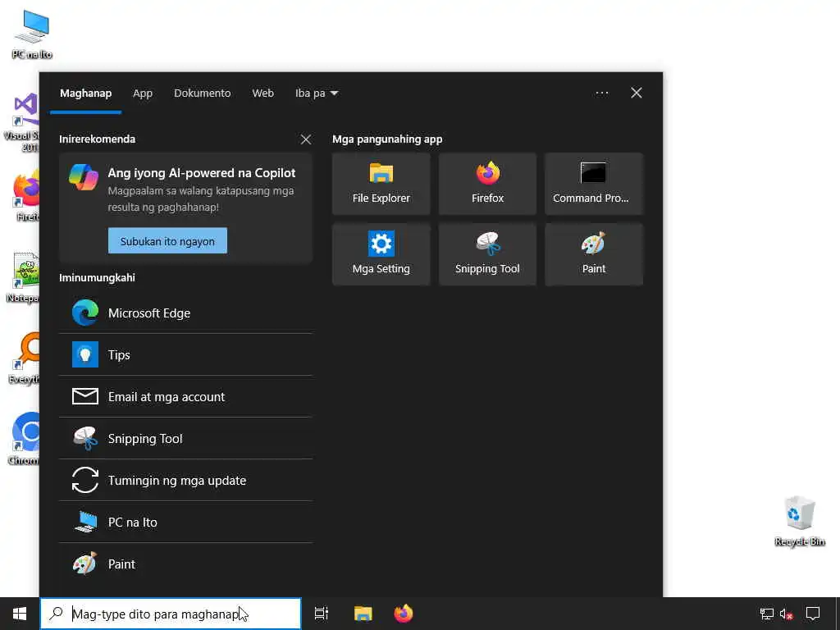Open Snipping Tool in suggestions list
Image resolution: width=840 pixels, height=630 pixels.
point(185,438)
